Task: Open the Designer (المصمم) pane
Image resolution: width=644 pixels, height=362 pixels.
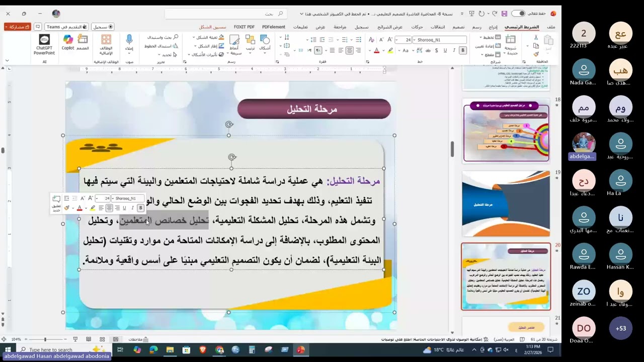Action: click(83, 43)
